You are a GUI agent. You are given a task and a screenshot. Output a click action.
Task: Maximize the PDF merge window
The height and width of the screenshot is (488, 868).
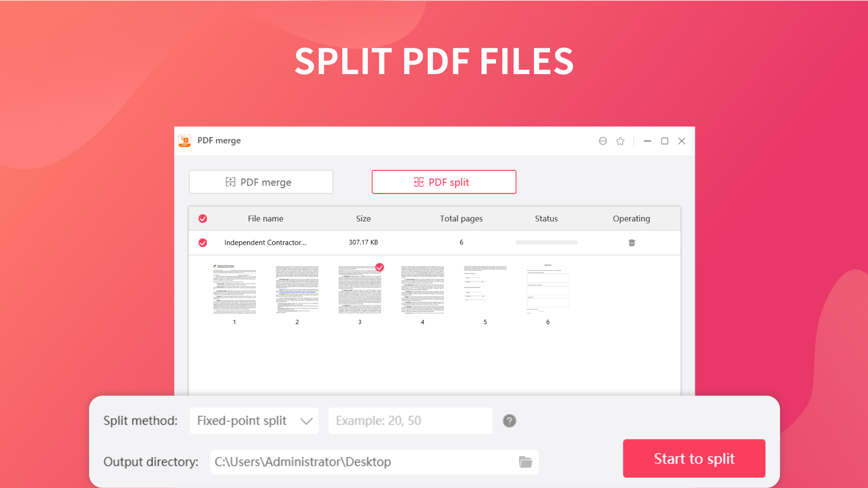point(665,141)
